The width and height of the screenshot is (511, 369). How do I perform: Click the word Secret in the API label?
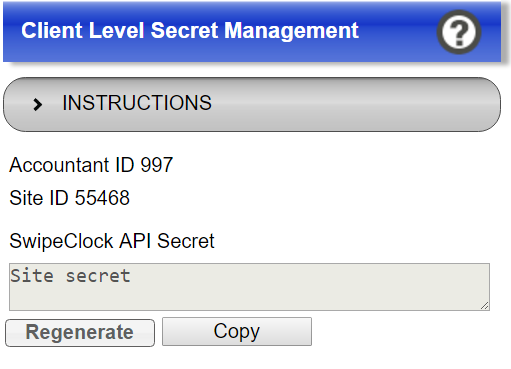186,241
